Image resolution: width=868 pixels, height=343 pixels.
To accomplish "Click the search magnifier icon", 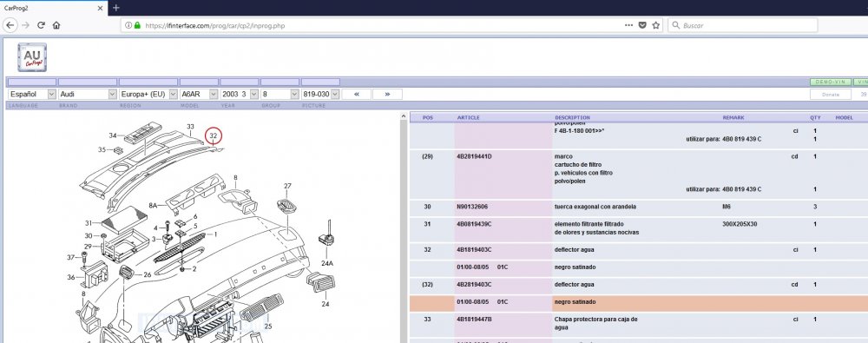I will coord(676,25).
